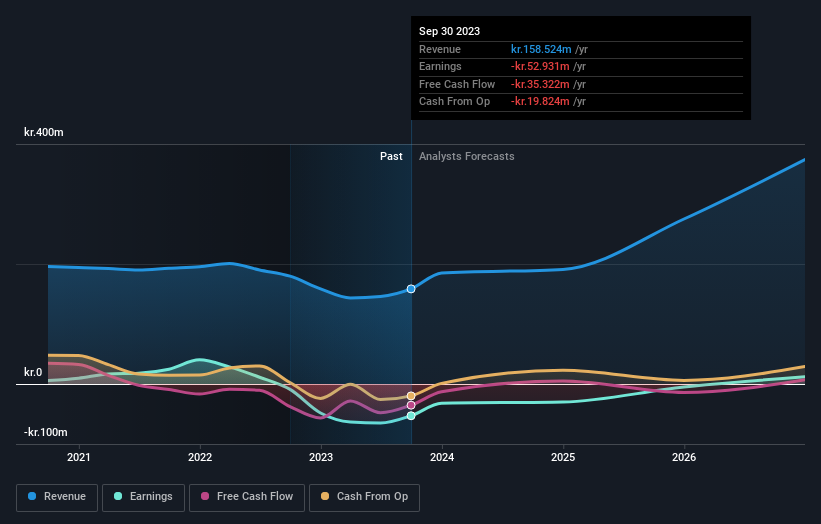Screen dimensions: 821x524
Task: Toggle the Cash From Op legend series
Action: 364,497
